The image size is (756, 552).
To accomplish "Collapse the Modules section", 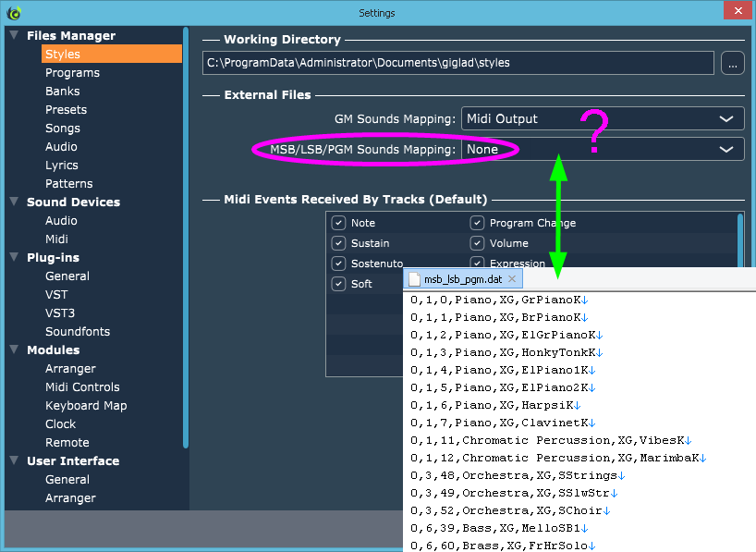I will [14, 350].
